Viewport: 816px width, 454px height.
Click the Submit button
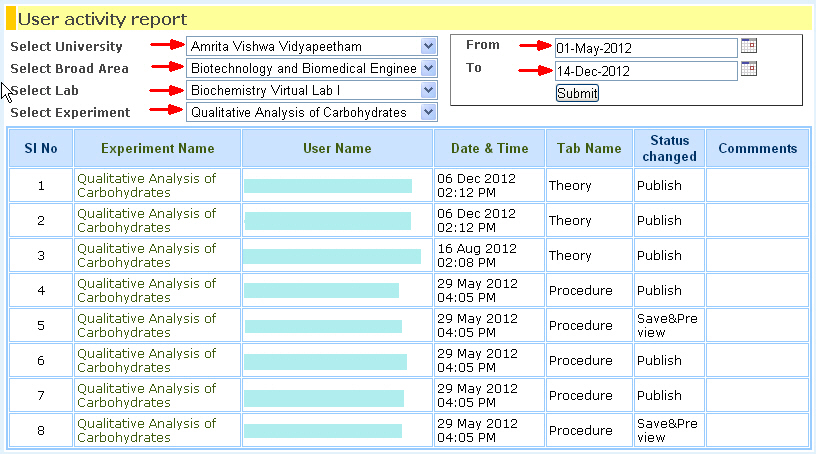[577, 93]
